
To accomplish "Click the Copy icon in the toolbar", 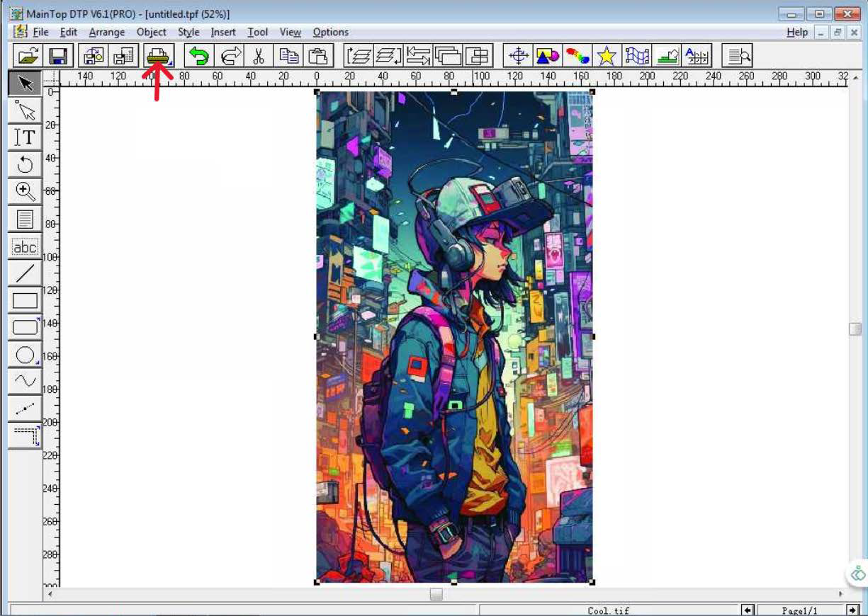I will click(x=288, y=55).
